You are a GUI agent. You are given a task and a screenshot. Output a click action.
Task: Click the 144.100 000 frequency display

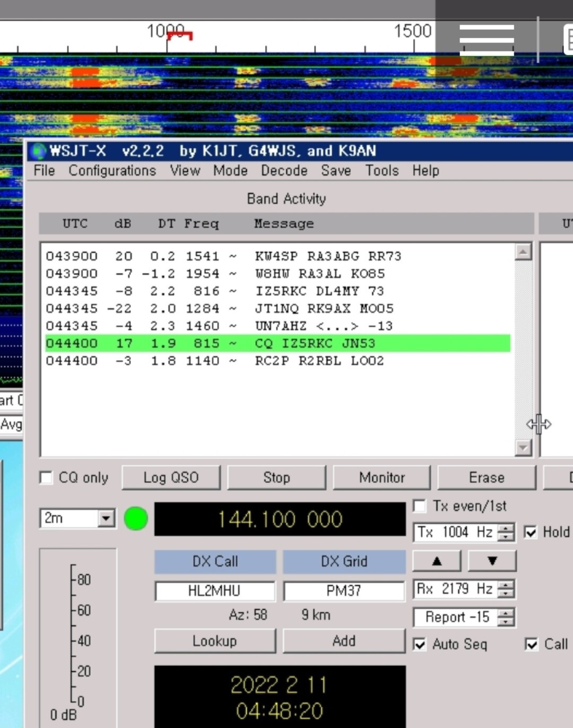coord(280,519)
